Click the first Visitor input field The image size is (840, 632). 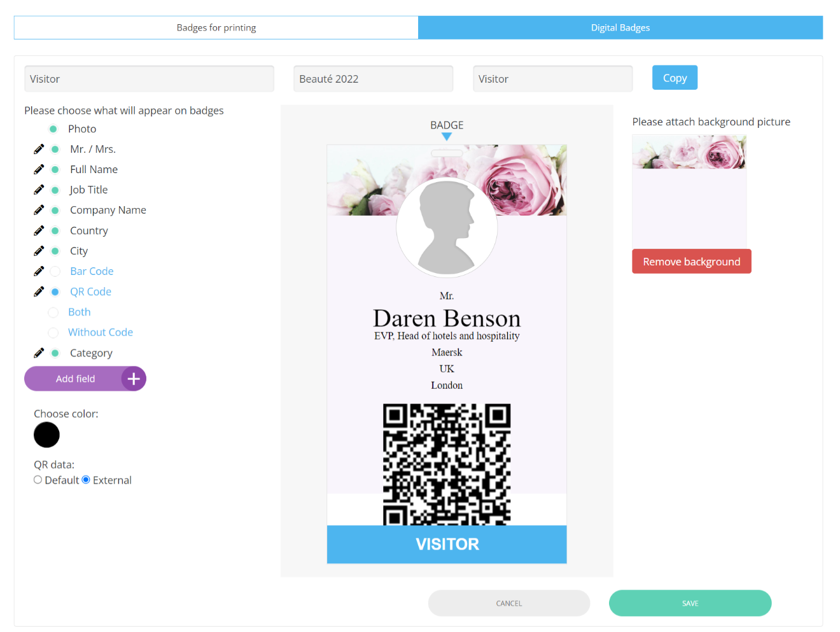point(149,79)
